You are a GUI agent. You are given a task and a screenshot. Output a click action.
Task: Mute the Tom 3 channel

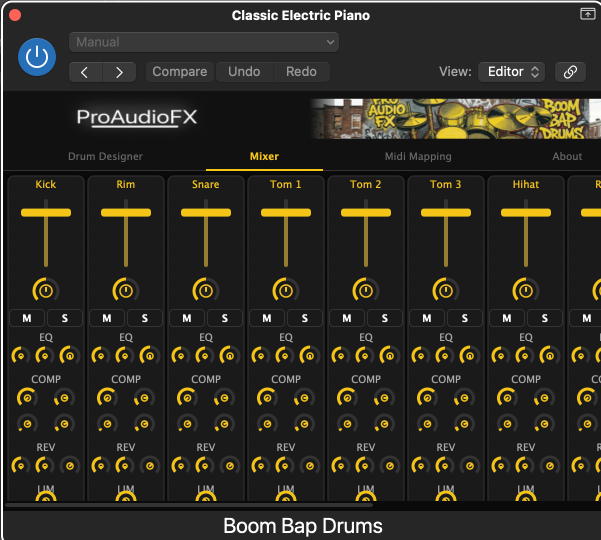click(x=427, y=318)
